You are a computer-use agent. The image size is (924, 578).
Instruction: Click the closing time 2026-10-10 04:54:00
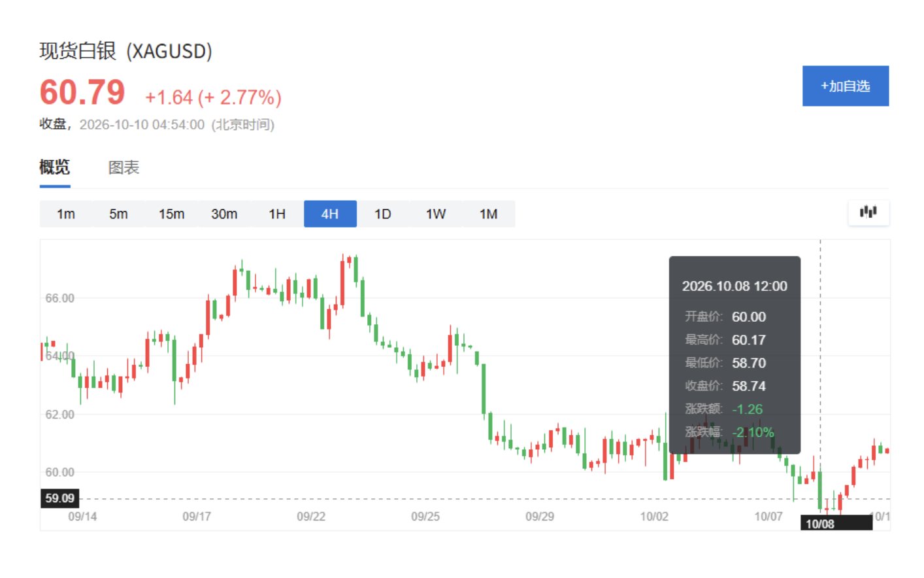tap(142, 125)
